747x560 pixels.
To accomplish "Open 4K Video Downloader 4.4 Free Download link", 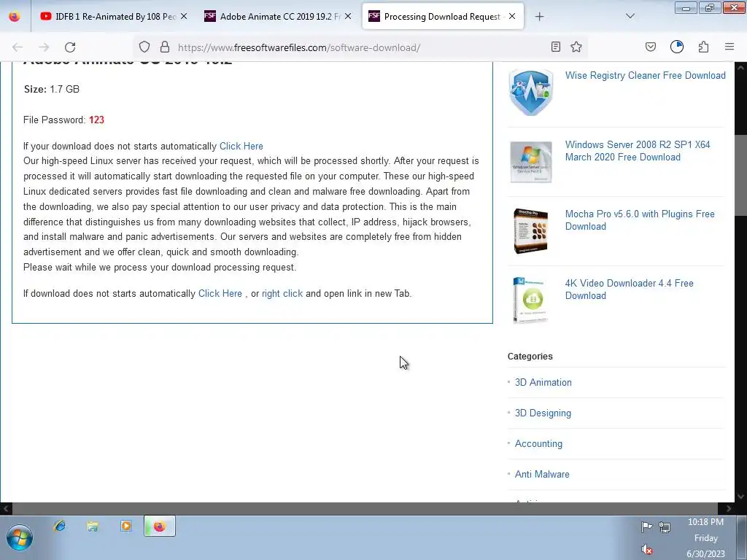I will click(630, 289).
